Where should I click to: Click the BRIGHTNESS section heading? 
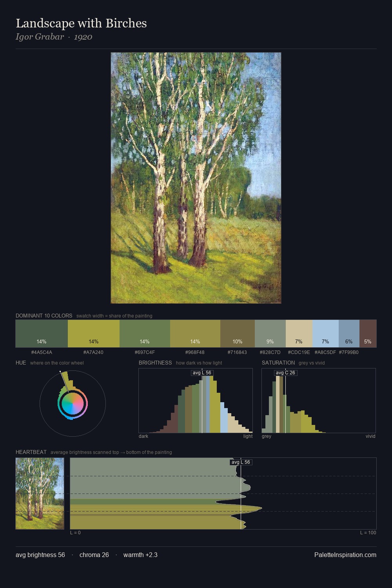[155, 363]
